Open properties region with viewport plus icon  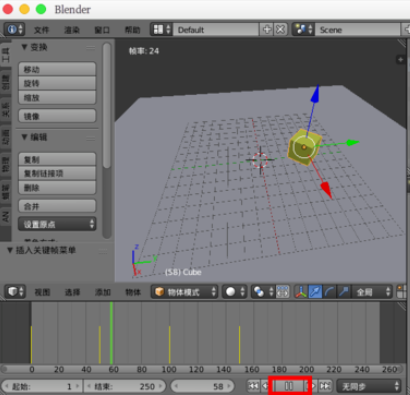(401, 60)
